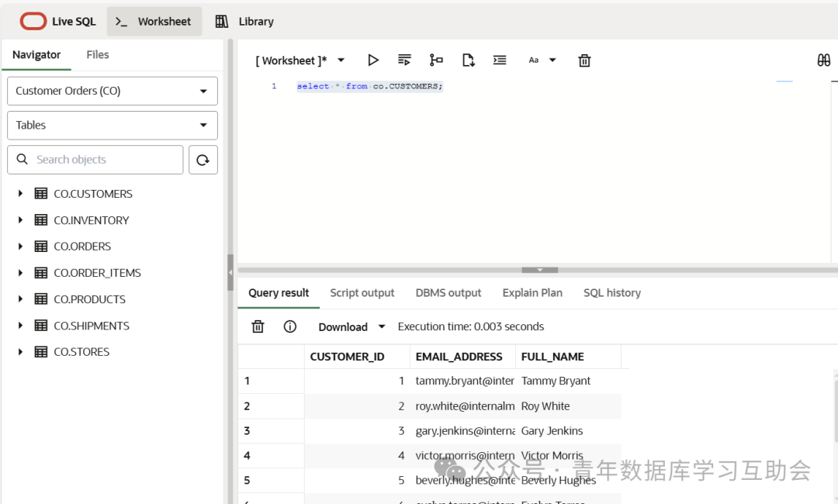Click the Download button label
Image resolution: width=838 pixels, height=504 pixels.
(343, 326)
